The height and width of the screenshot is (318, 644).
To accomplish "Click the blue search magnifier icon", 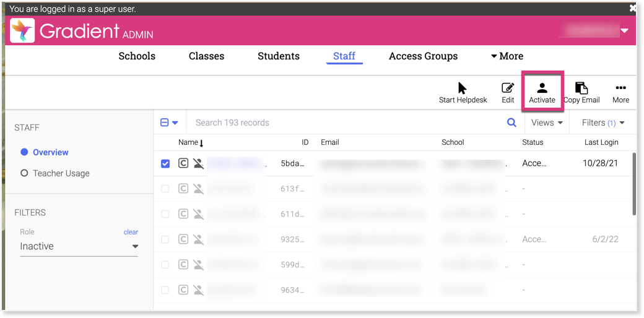I will click(511, 122).
